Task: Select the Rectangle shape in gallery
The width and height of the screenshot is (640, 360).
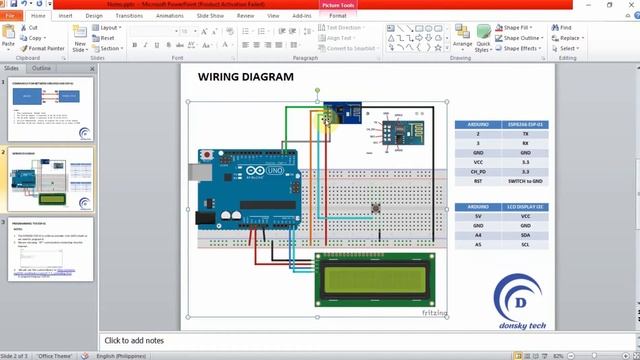Action: pyautogui.click(x=419, y=29)
